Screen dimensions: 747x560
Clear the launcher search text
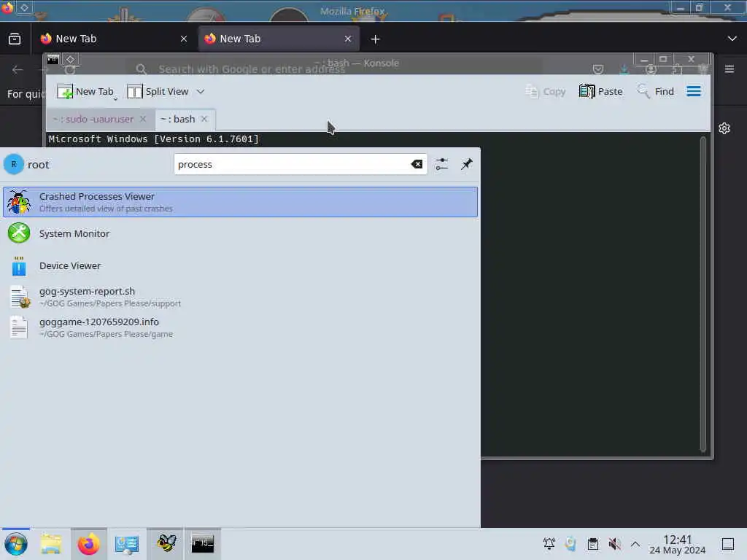click(417, 164)
